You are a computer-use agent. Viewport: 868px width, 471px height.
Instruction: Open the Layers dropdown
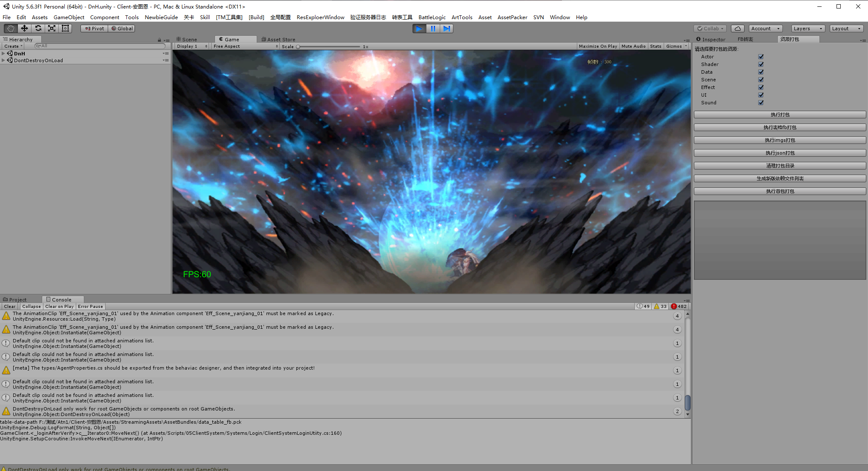pos(808,29)
